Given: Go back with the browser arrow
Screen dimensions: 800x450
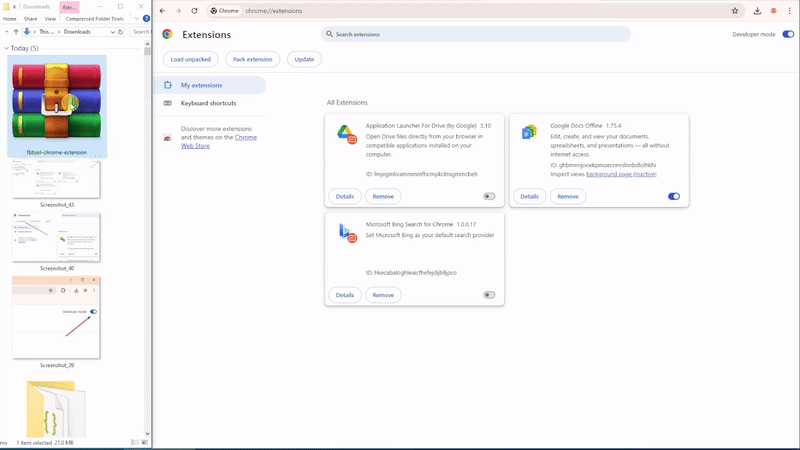Looking at the screenshot, I should [x=162, y=11].
